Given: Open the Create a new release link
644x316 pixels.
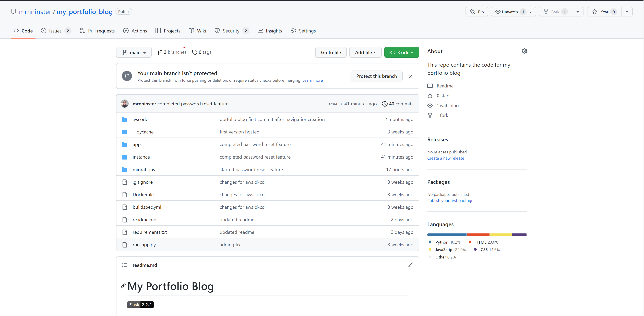Looking at the screenshot, I should [x=446, y=158].
